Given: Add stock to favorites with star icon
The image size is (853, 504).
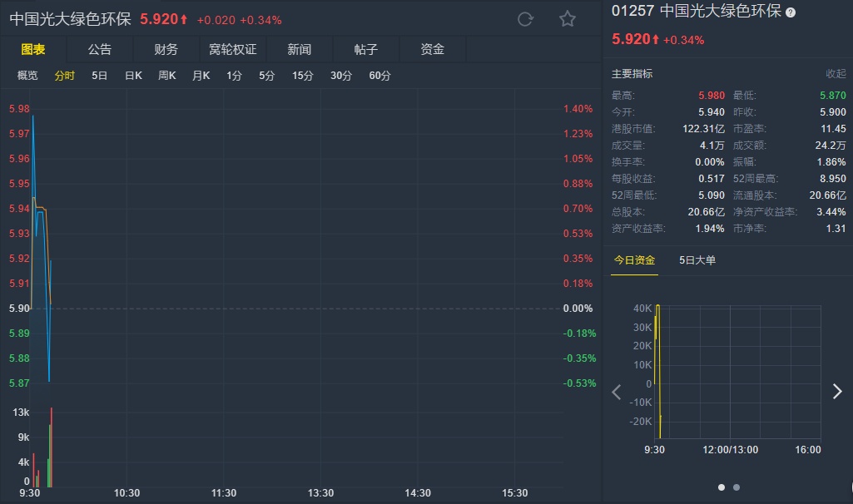Looking at the screenshot, I should 568,19.
